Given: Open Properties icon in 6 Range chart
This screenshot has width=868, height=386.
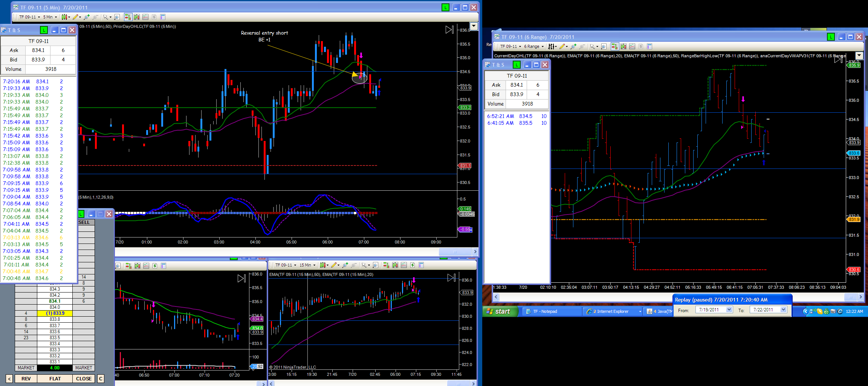Looking at the screenshot, I should point(649,46).
